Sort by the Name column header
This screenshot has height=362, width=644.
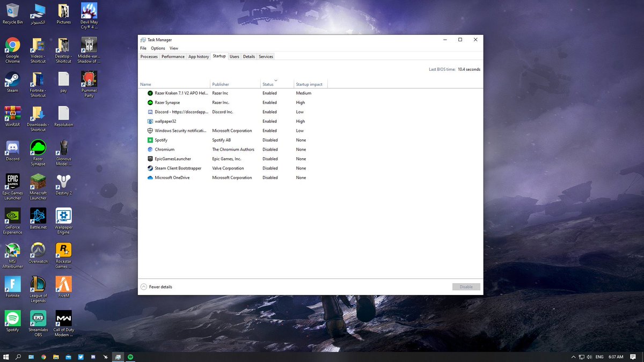[x=174, y=84]
